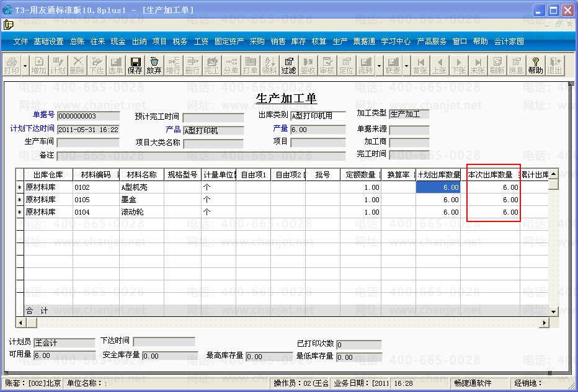Click the 增加 add toolbar icon
This screenshot has width=578, height=392.
38,65
